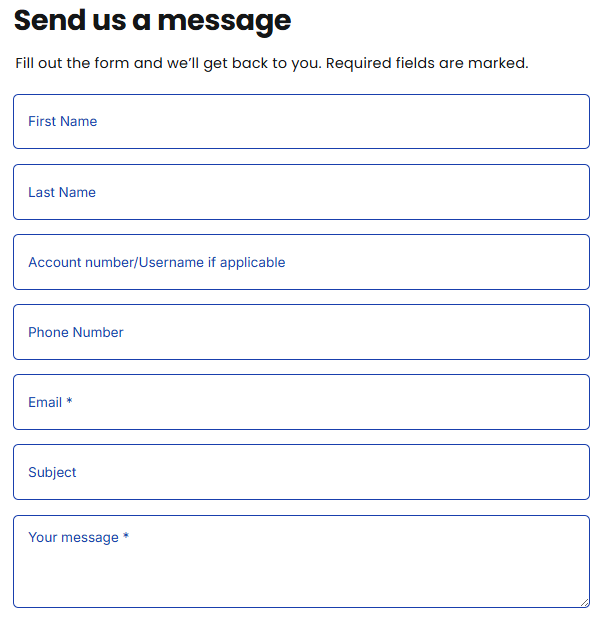Click the 'Email' placeholder label

point(45,402)
